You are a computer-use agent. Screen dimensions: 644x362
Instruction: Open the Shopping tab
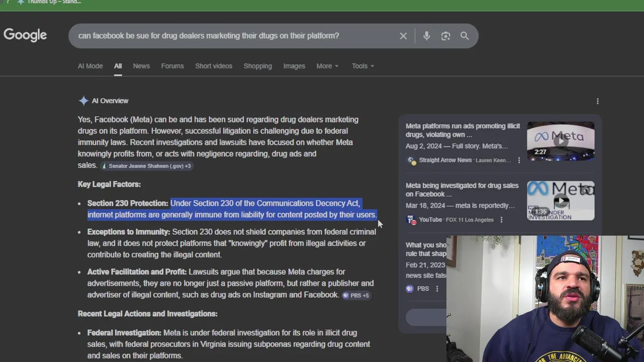point(258,66)
